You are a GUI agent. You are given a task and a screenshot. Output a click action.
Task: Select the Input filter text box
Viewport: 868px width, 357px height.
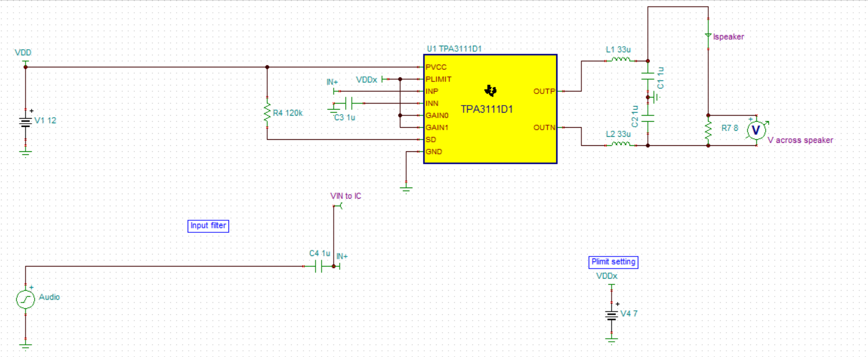click(208, 226)
